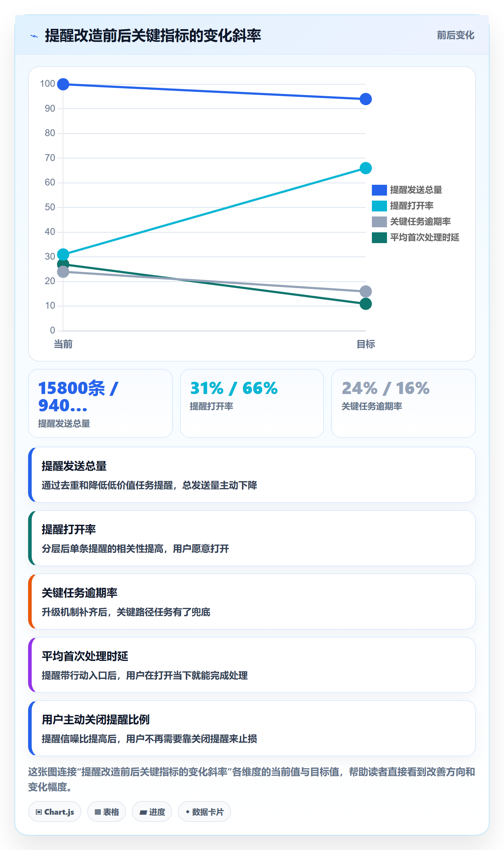Image resolution: width=504 pixels, height=850 pixels.
Task: Select the 提醒发送总量 description row
Action: point(252,475)
